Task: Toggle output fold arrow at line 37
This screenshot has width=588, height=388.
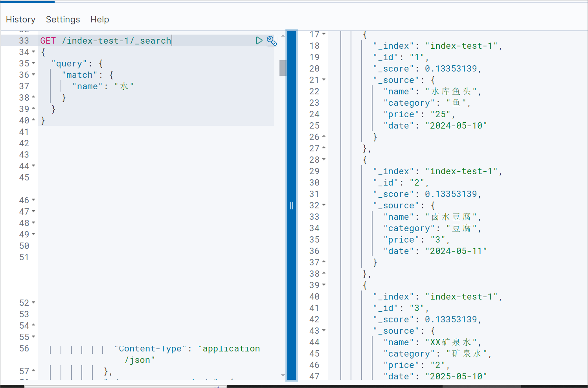Action: pyautogui.click(x=324, y=261)
